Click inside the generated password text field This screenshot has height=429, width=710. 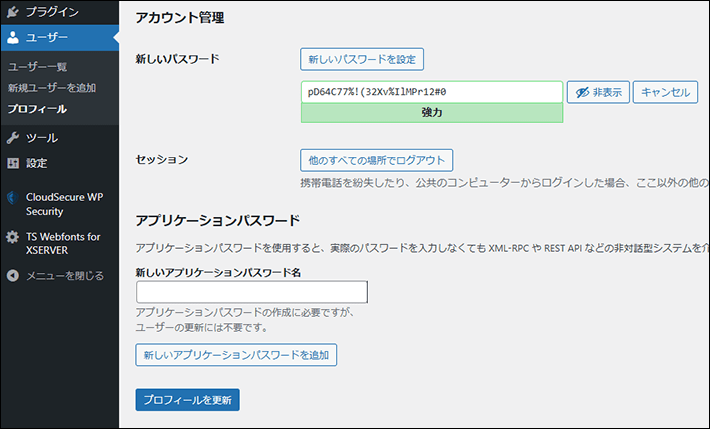[x=431, y=91]
